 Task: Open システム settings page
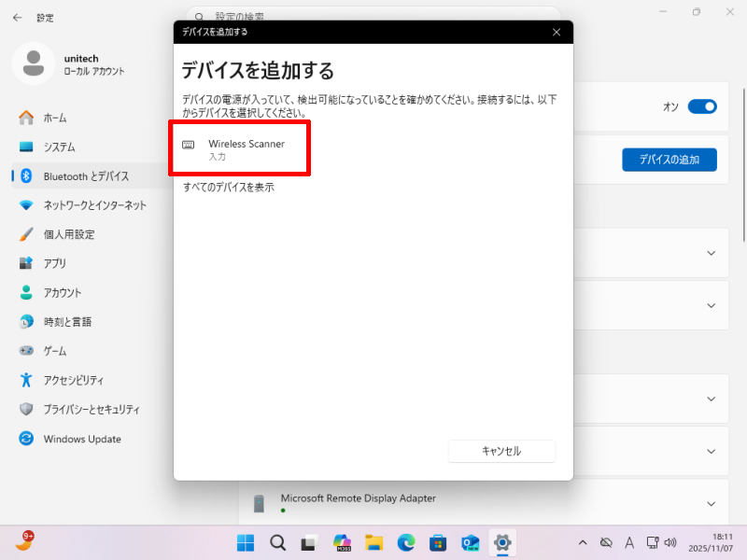tap(59, 147)
